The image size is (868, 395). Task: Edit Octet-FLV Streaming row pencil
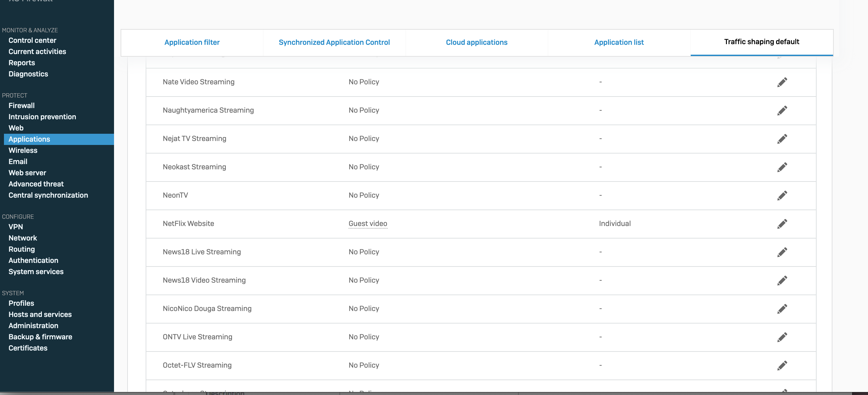tap(782, 365)
